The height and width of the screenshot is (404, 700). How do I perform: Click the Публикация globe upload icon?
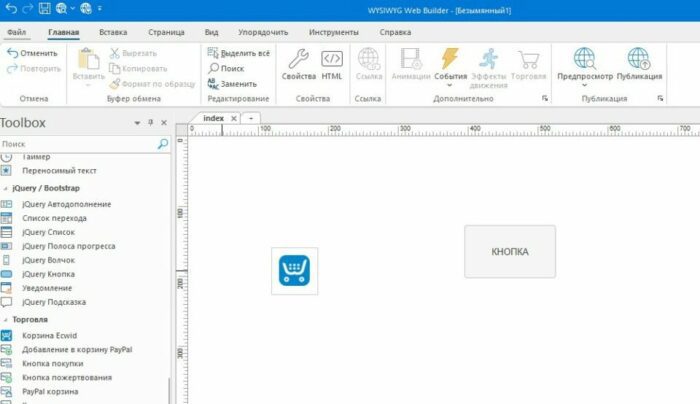click(x=639, y=59)
